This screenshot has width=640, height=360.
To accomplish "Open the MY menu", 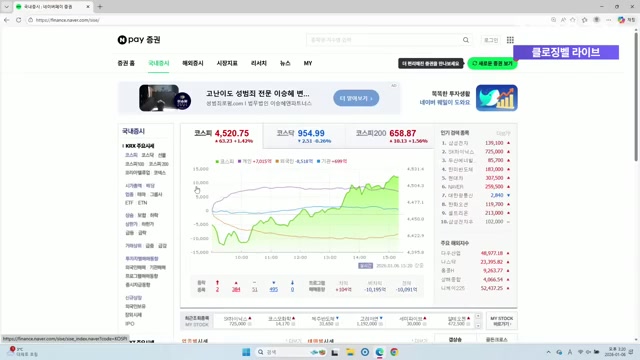I will click(x=308, y=63).
